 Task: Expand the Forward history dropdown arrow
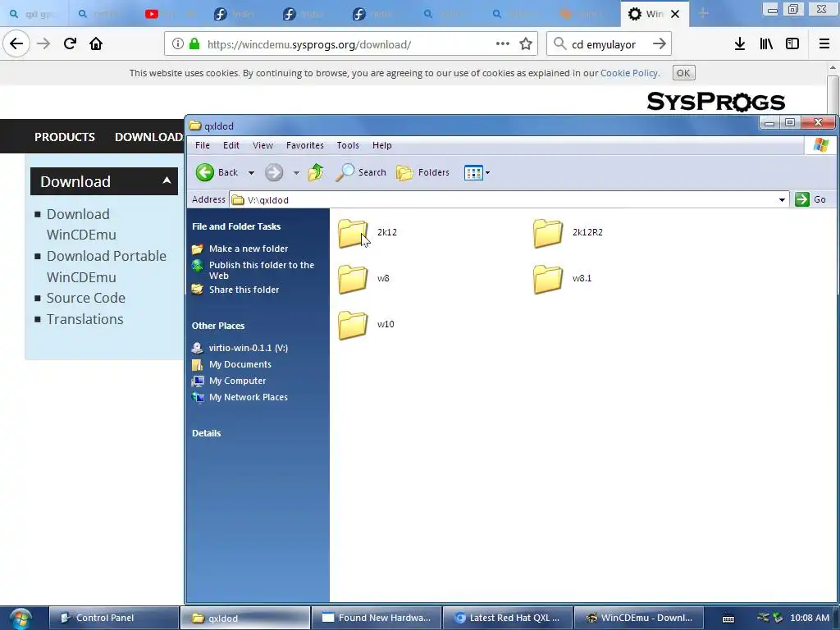click(296, 173)
